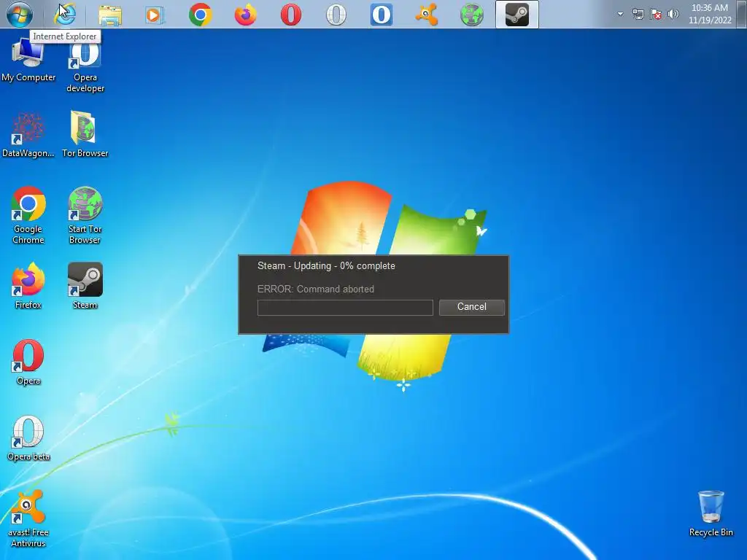Open avast antivirus from the taskbar
Screen dimensions: 747x560
tap(426, 15)
